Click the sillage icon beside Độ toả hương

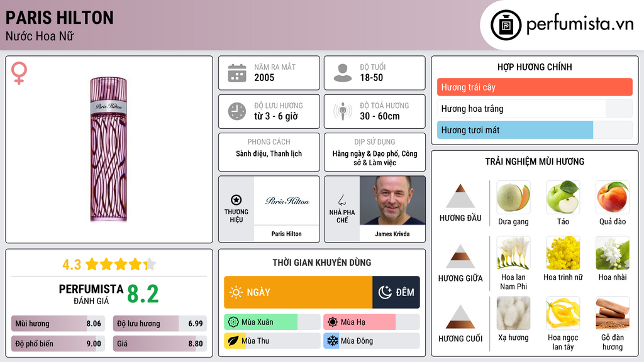(x=343, y=111)
